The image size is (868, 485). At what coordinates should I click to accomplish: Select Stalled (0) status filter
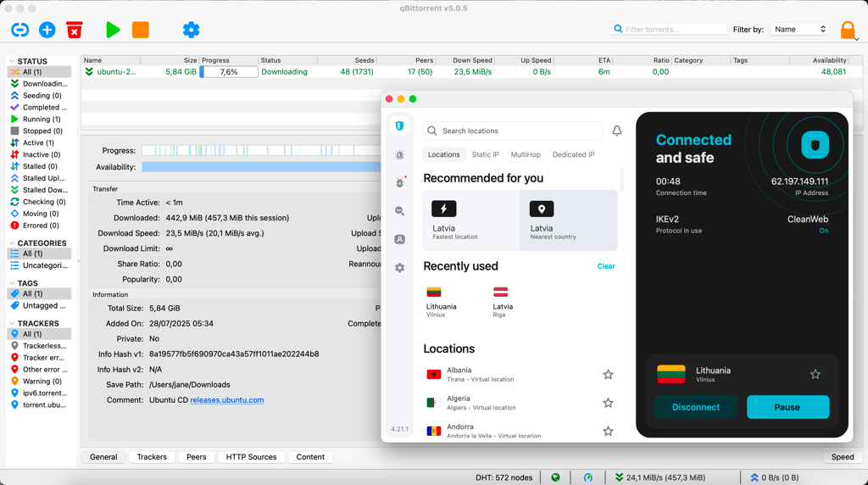tap(39, 166)
